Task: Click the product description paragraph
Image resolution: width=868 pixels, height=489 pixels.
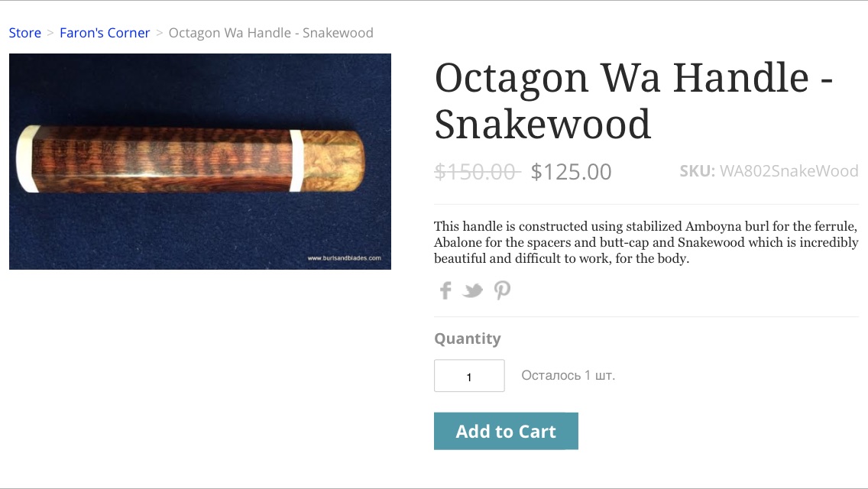Action: pyautogui.click(x=646, y=242)
